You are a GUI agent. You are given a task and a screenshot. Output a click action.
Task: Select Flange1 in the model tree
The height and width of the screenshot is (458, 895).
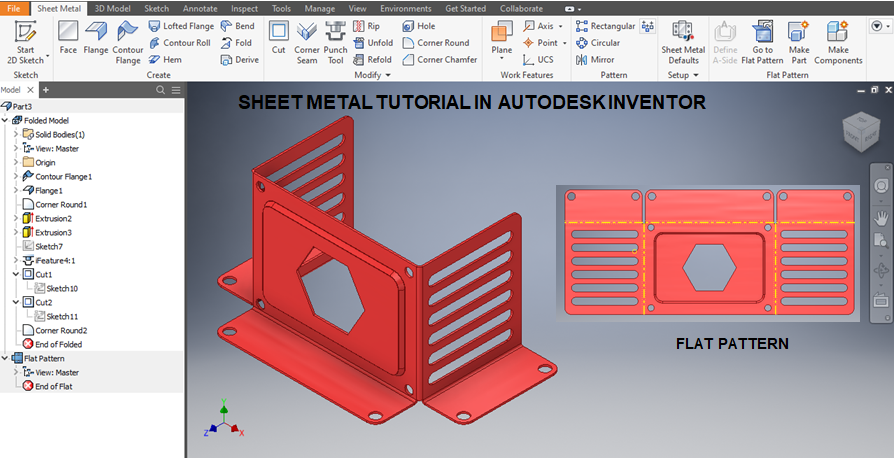42,190
